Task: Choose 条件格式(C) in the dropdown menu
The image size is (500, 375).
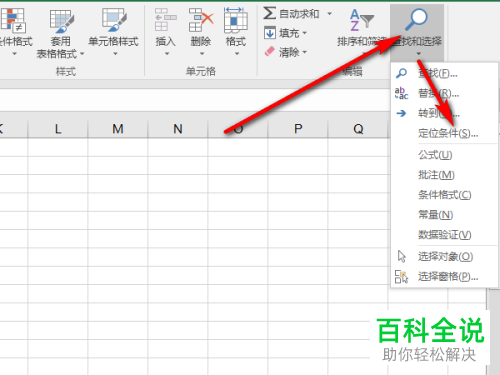Action: click(x=445, y=195)
